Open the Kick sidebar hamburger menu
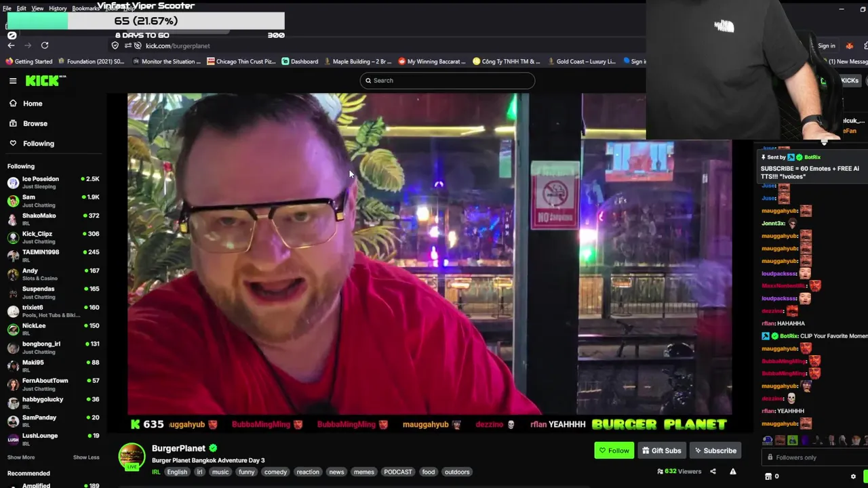The height and width of the screenshot is (488, 868). 13,81
